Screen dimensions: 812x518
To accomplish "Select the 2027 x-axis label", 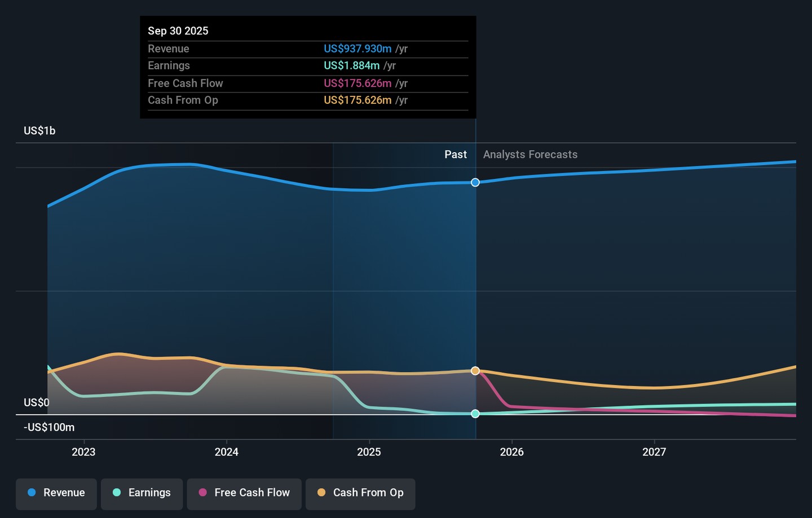I will click(x=654, y=452).
